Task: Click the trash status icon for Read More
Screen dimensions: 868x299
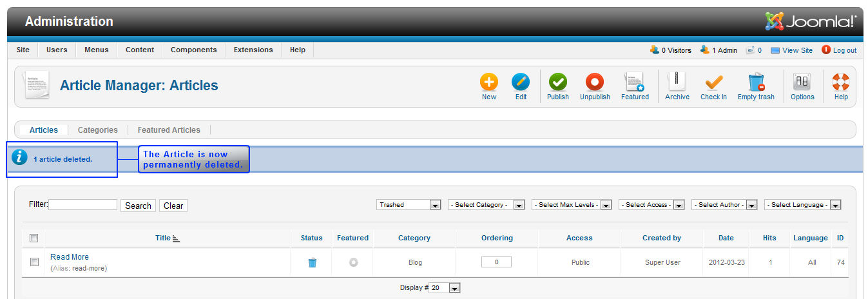Action: click(x=312, y=262)
